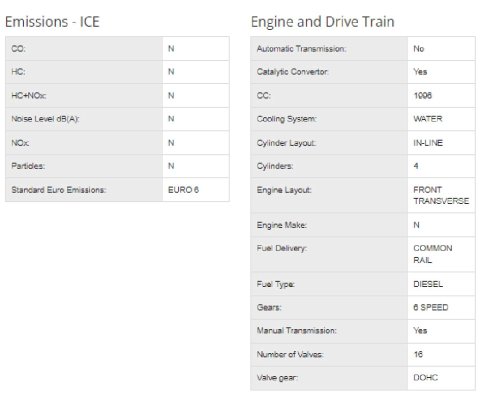This screenshot has width=480, height=407.
Task: Click the CC value 1998
Action: point(422,96)
